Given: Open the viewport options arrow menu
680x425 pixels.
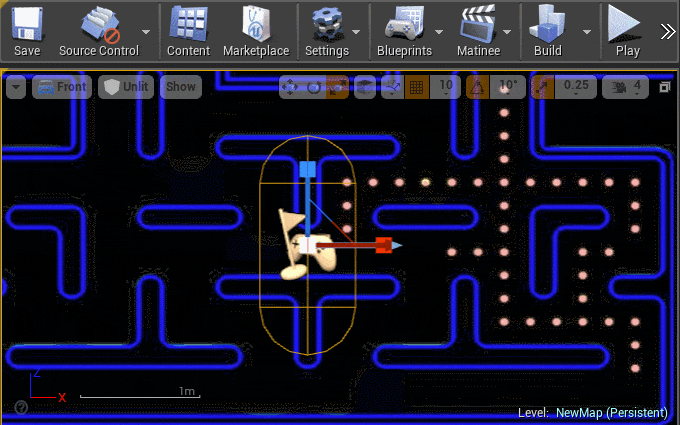Looking at the screenshot, I should click(x=16, y=87).
